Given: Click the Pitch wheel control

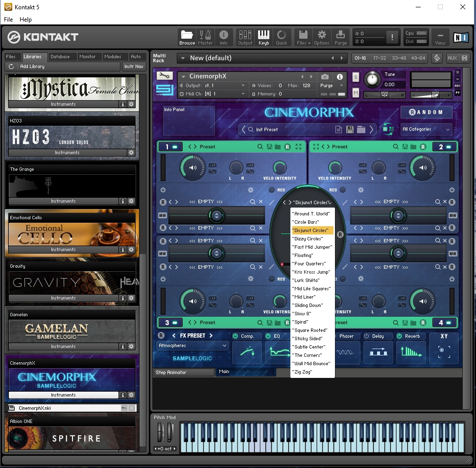Looking at the screenshot, I should 160,432.
